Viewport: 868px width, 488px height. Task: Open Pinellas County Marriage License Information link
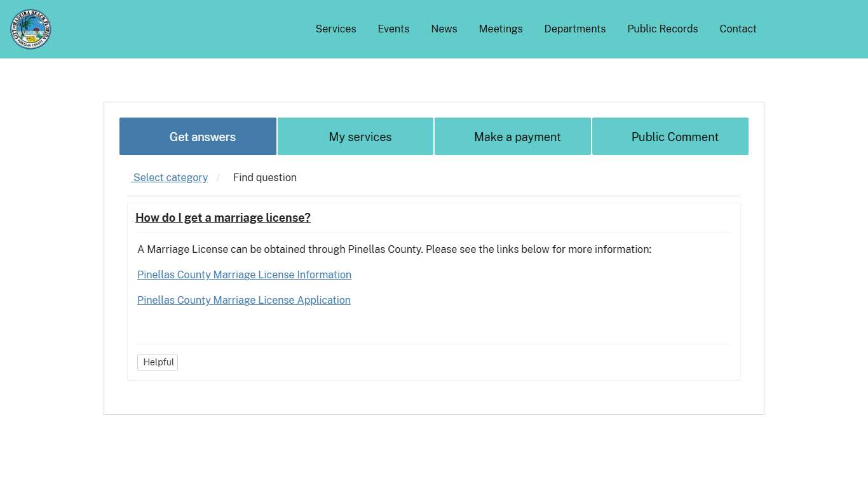[244, 275]
